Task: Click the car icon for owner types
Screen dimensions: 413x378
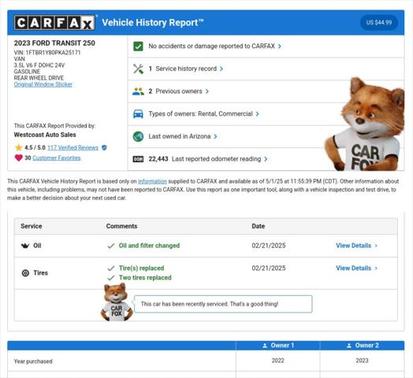Action: (138, 114)
